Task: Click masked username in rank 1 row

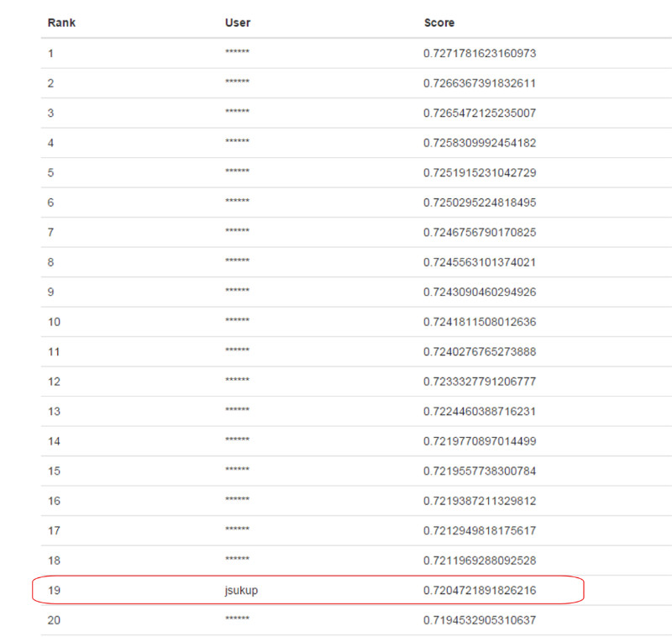Action: (238, 51)
